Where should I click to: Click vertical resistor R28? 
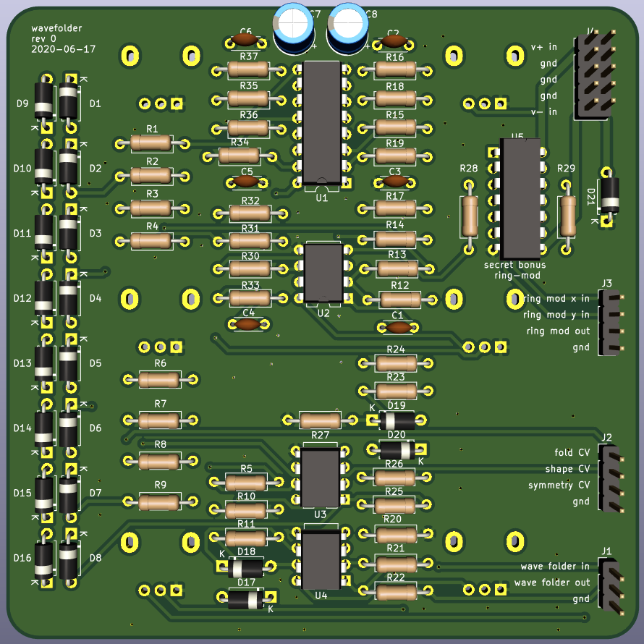tap(469, 216)
